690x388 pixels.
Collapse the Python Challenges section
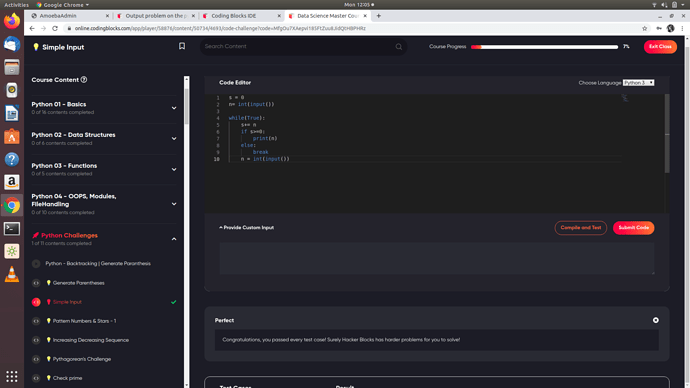point(174,239)
